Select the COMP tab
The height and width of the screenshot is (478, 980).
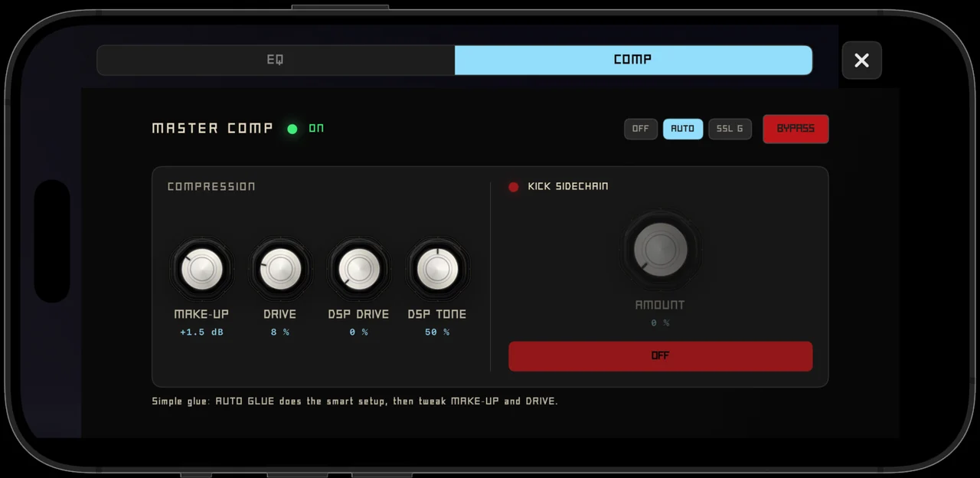coord(633,60)
